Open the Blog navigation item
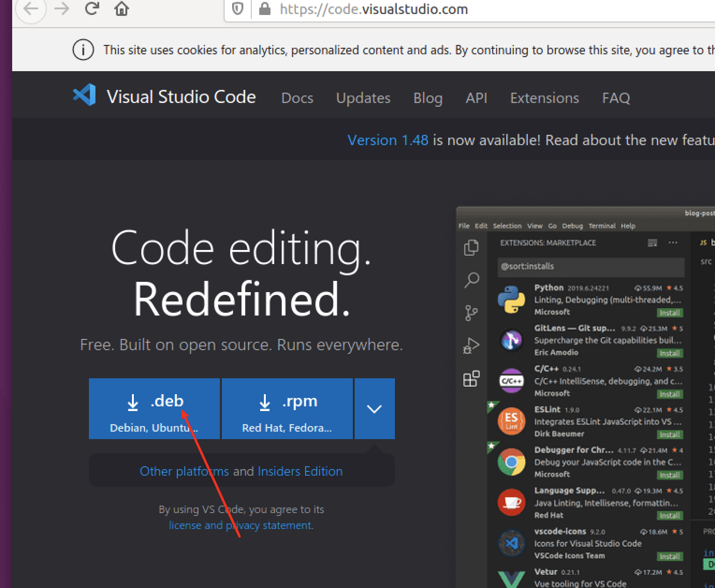 tap(428, 98)
